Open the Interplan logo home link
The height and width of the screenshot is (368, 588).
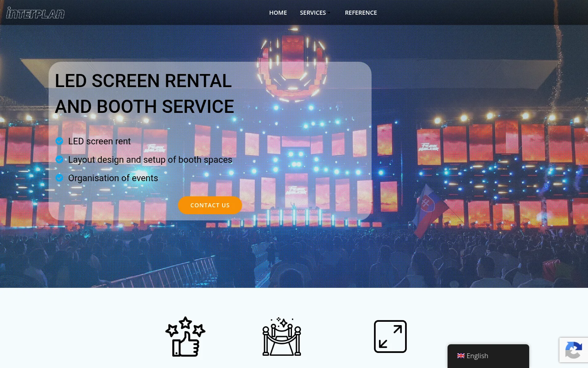coord(36,13)
